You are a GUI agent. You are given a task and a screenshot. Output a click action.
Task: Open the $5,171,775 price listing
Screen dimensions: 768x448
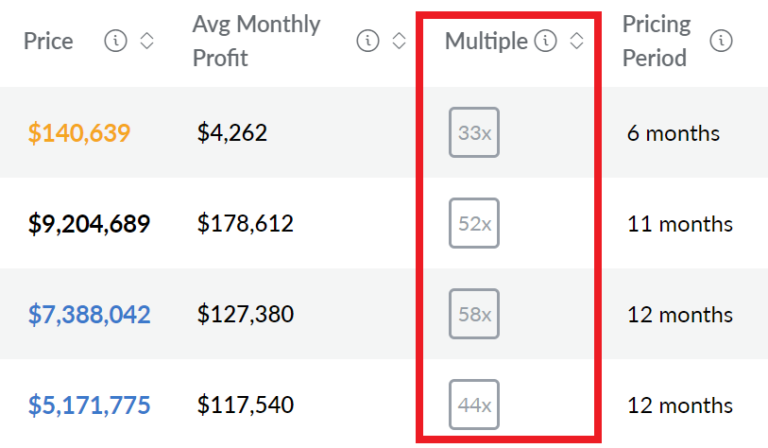tap(89, 405)
